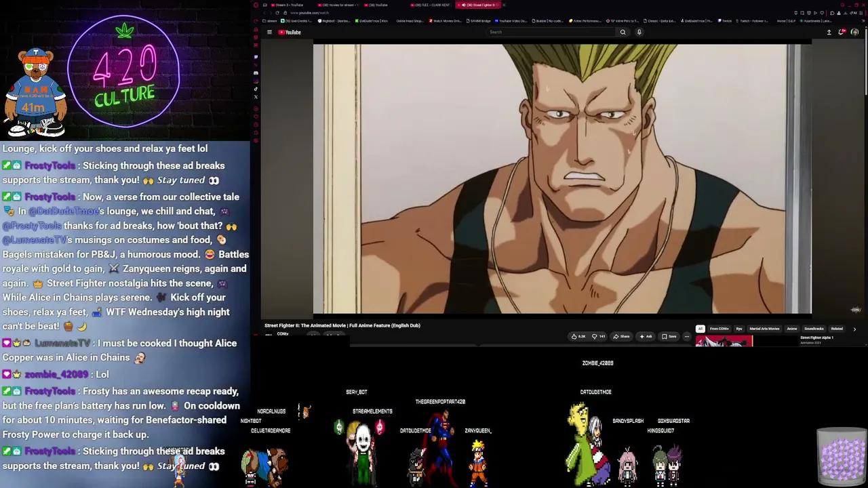Screen dimensions: 868x488
Task: Click the Save button under the video
Action: click(x=669, y=336)
